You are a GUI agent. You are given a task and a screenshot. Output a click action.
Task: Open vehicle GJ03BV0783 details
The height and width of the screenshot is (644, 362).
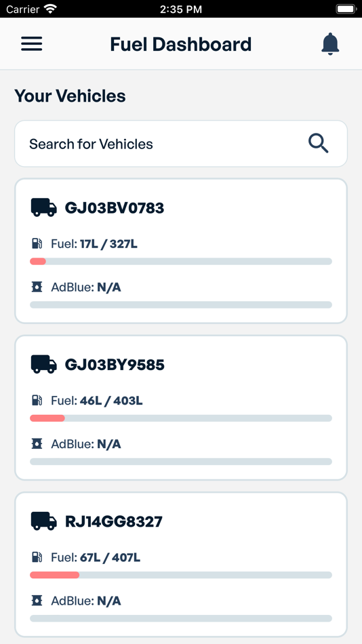tap(181, 251)
